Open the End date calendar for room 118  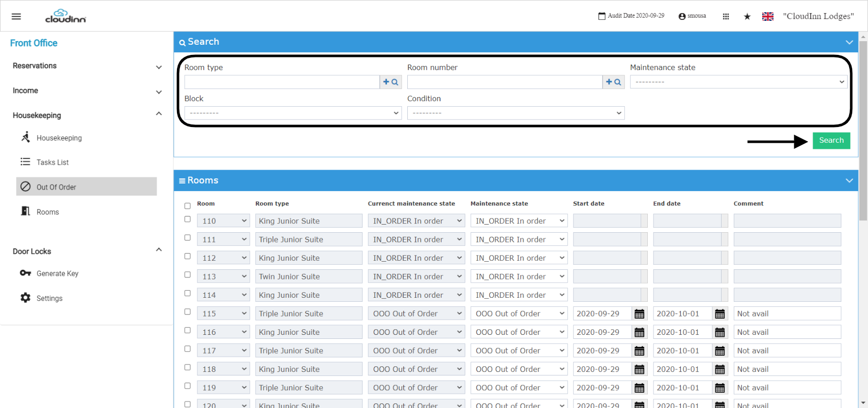[720, 369]
